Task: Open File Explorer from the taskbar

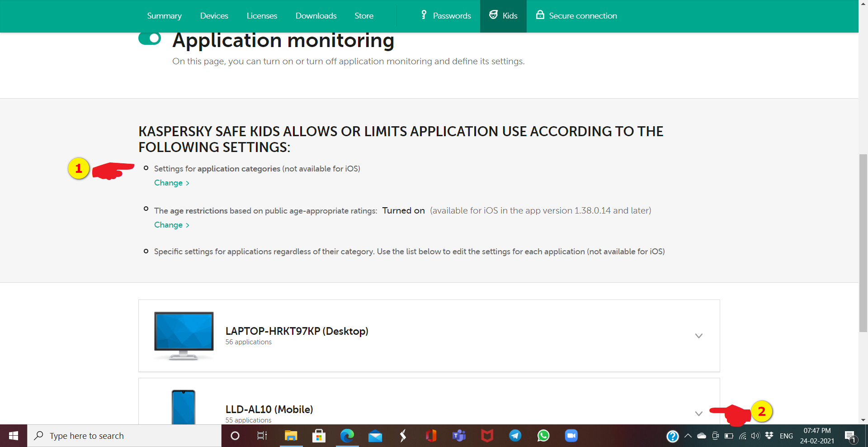Action: 291,436
